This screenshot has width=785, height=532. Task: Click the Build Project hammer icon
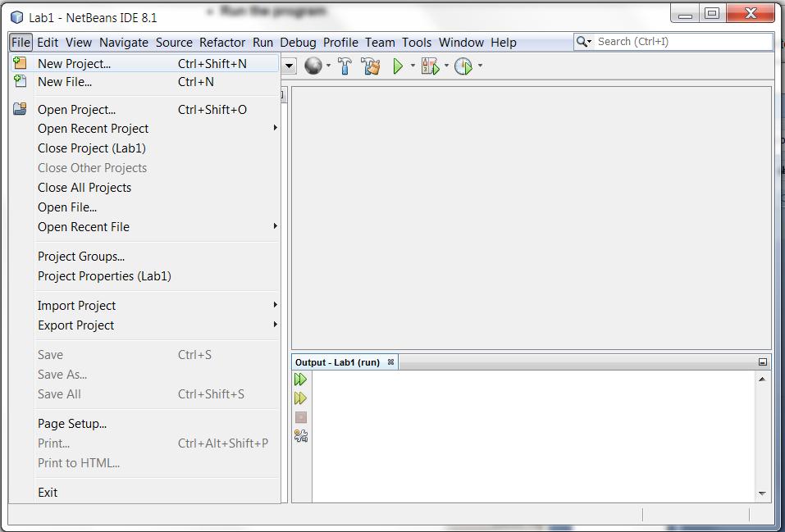coord(345,66)
